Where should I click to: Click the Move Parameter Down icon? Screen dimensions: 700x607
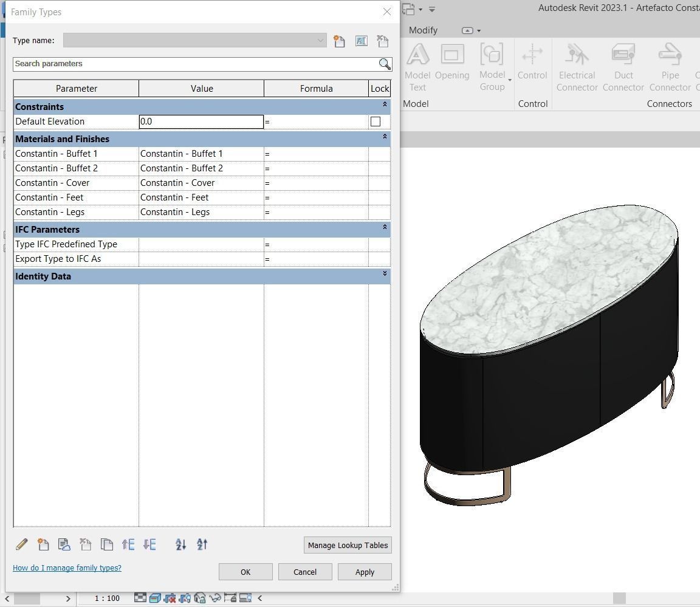click(x=149, y=544)
